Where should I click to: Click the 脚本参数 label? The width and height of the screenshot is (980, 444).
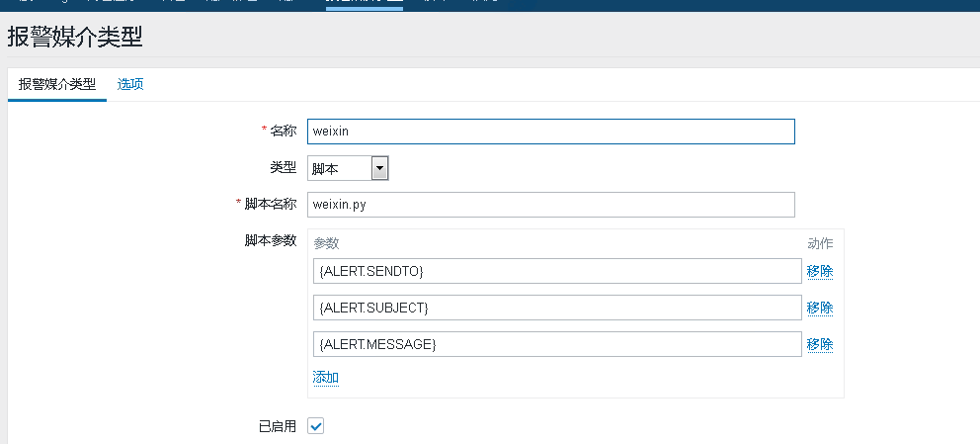[x=271, y=240]
